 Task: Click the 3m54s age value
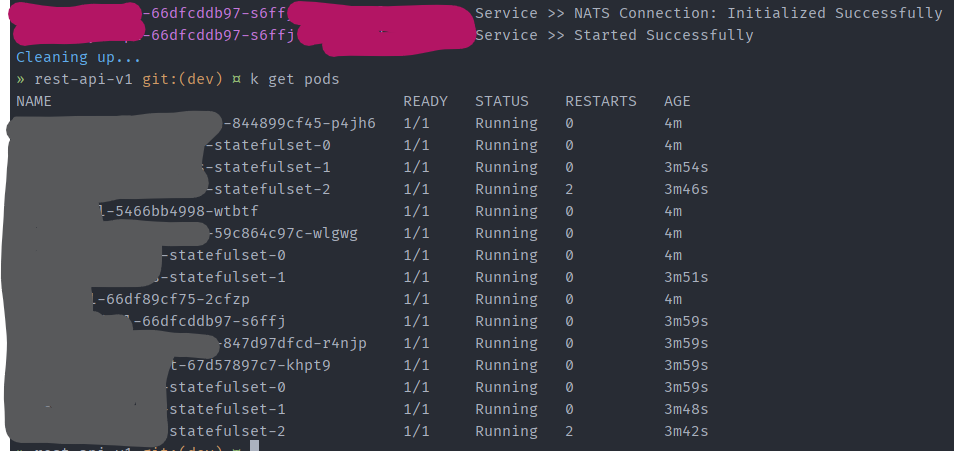[686, 167]
